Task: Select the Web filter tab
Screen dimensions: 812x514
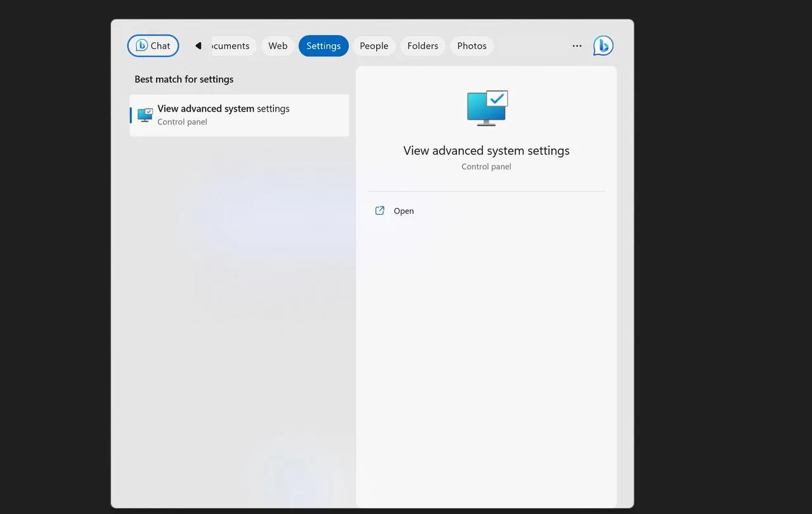Action: (278, 46)
